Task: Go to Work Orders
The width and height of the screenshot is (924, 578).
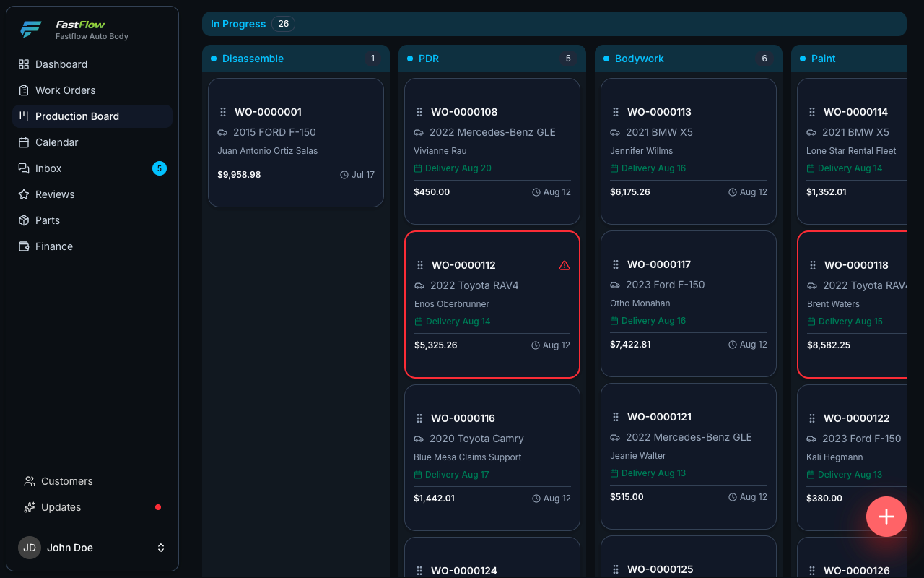Action: [92, 90]
